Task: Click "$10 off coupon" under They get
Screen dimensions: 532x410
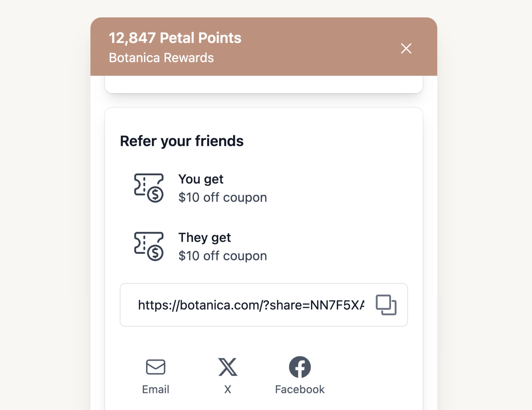Action: pyautogui.click(x=222, y=256)
